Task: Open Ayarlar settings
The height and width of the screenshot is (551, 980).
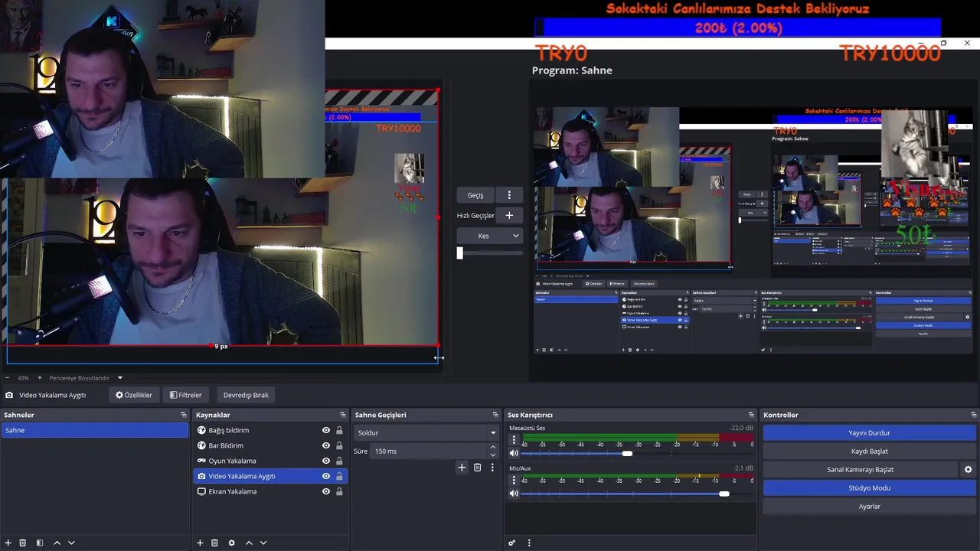Action: pyautogui.click(x=869, y=506)
